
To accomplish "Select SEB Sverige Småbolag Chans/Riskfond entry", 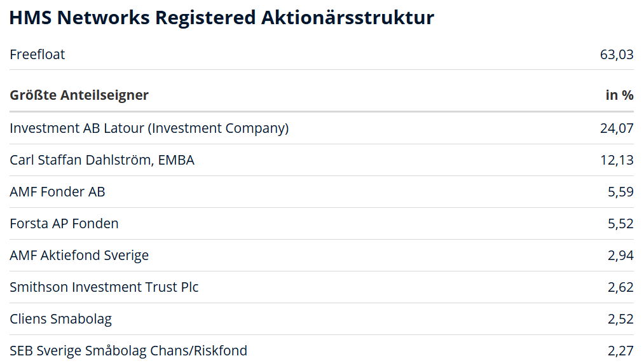I will click(128, 351).
